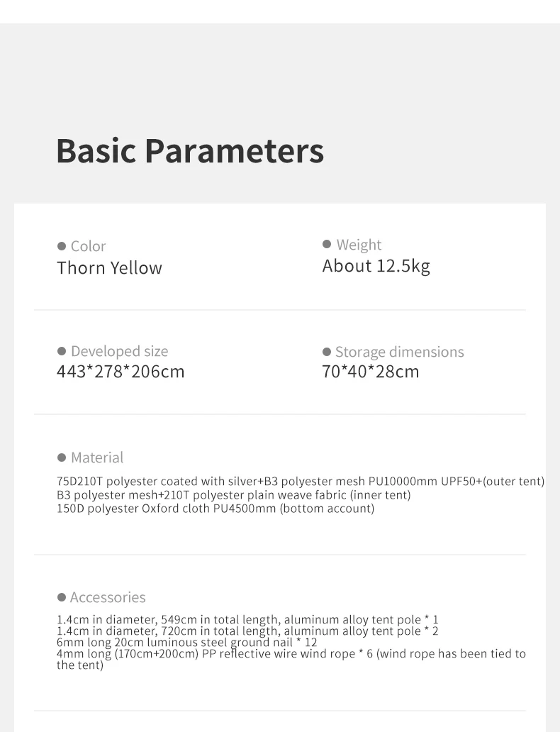Select the Thorn Yellow color value
Screen dimensions: 560x732
[109, 268]
